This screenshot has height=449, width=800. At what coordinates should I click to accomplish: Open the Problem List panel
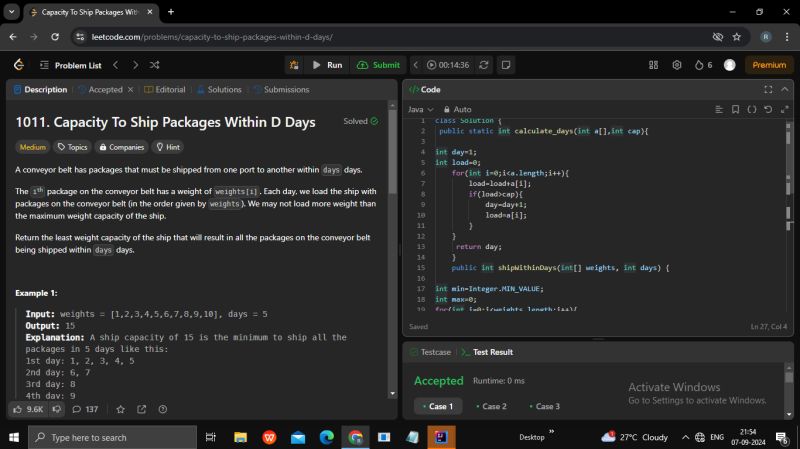[71, 65]
